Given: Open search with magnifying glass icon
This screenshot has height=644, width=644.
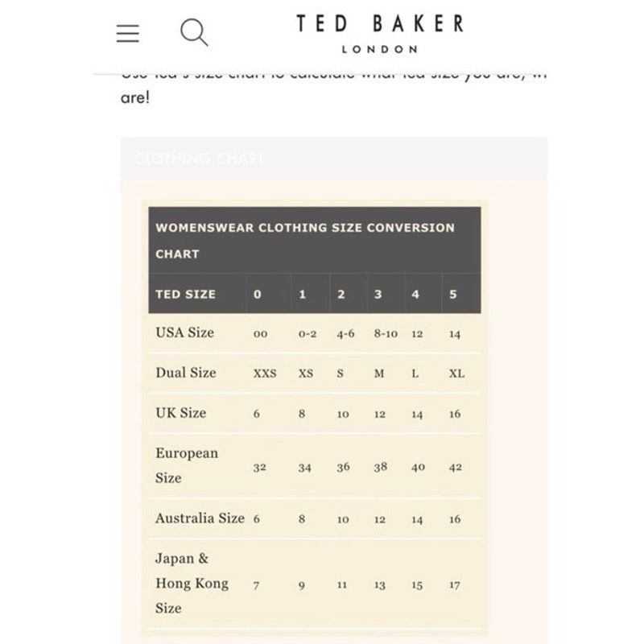Looking at the screenshot, I should pos(194,32).
